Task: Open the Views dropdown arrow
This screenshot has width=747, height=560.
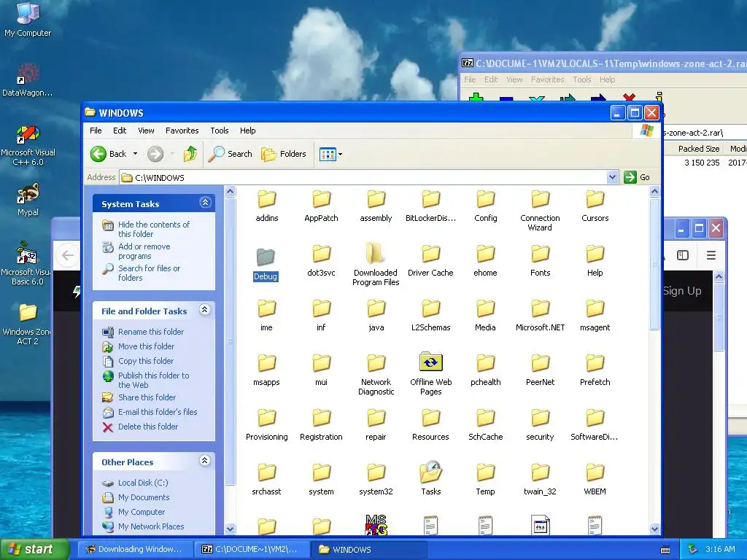Action: pos(340,155)
